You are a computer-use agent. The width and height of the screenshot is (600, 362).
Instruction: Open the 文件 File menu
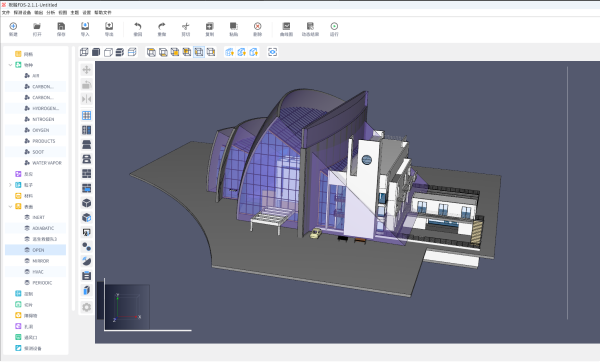(x=6, y=13)
